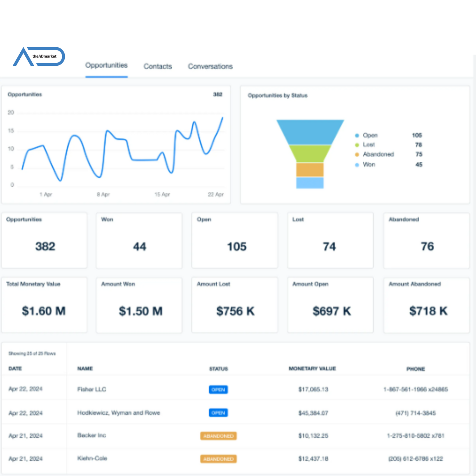
Task: Open the Contacts tab
Action: 158,66
